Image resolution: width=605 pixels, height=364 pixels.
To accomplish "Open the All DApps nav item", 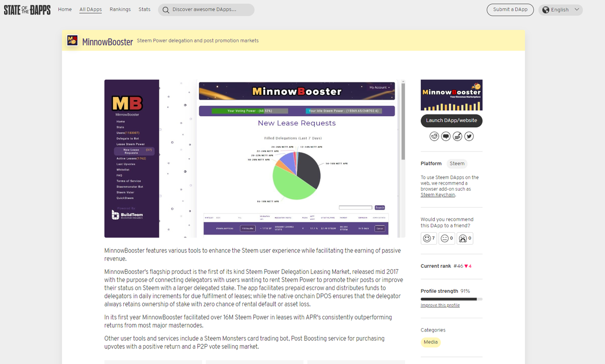I will click(90, 9).
